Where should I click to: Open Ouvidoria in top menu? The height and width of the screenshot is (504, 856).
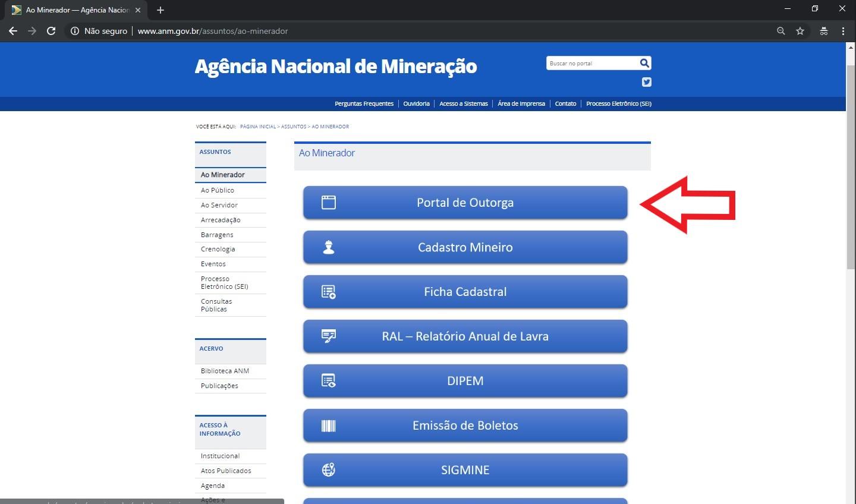coord(416,103)
